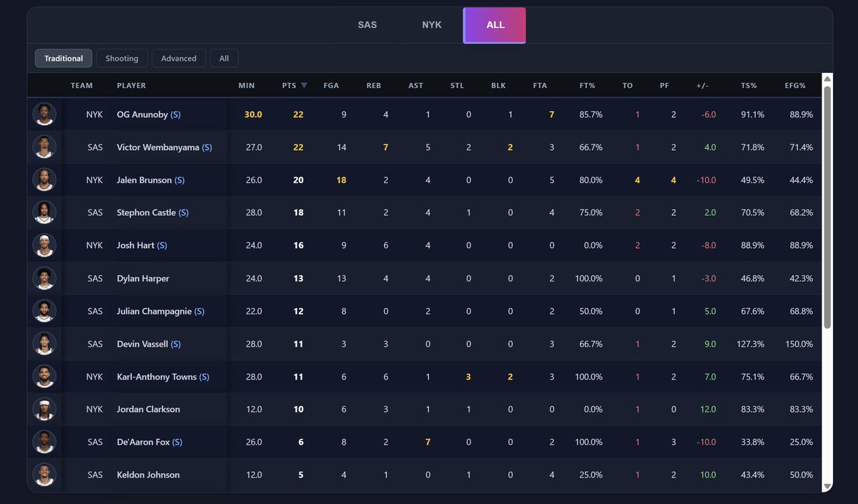Click the table's vertical scrollbar thumb
858x504 pixels.
[827, 207]
